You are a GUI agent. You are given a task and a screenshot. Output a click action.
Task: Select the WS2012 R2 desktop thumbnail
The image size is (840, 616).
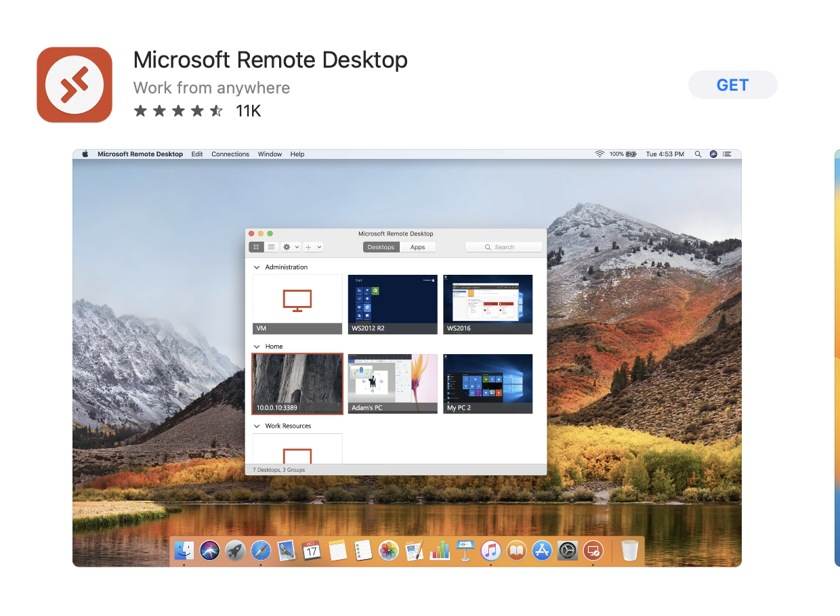click(393, 304)
